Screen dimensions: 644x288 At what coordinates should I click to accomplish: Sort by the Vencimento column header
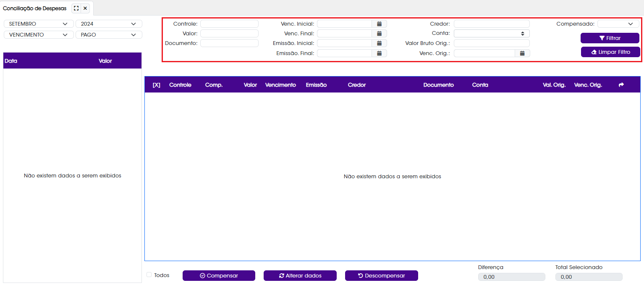[x=280, y=85]
